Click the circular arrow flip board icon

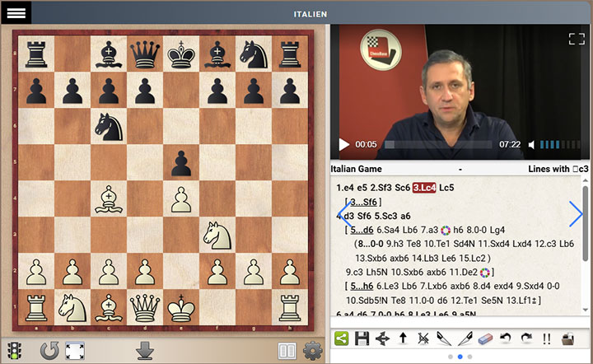pyautogui.click(x=49, y=351)
